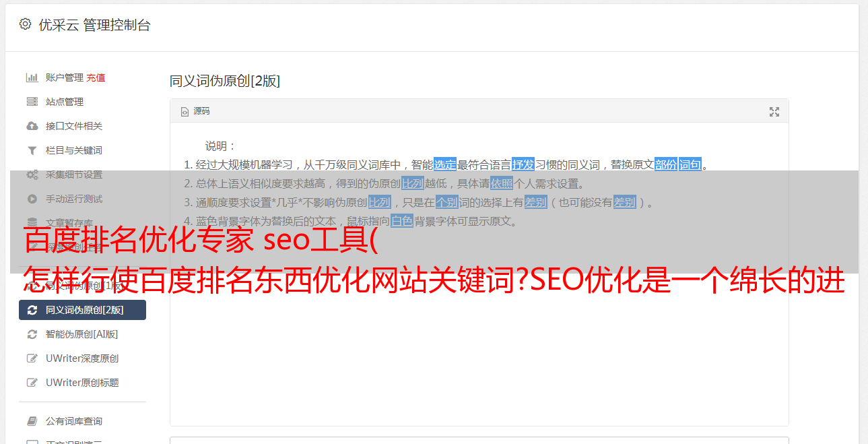Click highlighted word 抒发 in the text
The image size is (868, 444).
click(523, 164)
